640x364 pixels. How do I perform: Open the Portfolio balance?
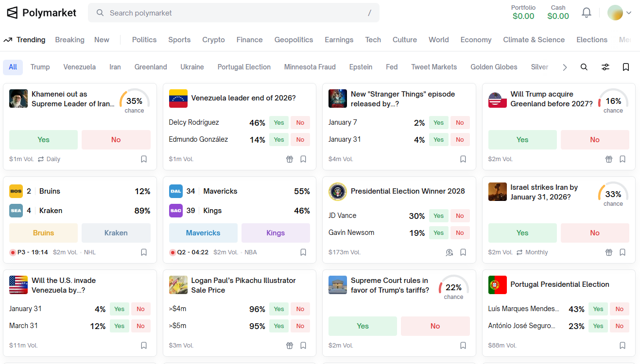tap(523, 13)
